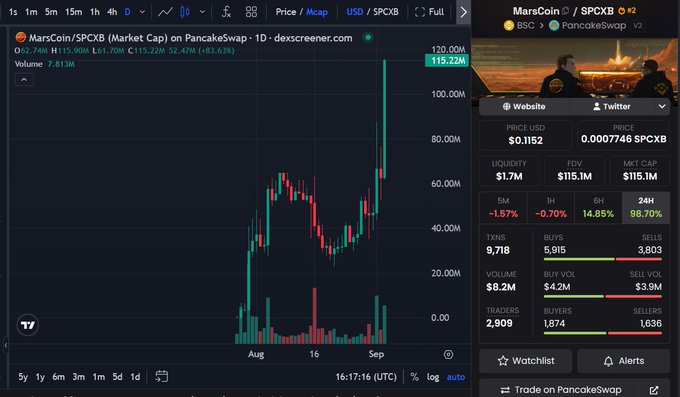Click the buys versus sells ratio bar
Image resolution: width=680 pixels, height=397 pixels.
click(602, 259)
